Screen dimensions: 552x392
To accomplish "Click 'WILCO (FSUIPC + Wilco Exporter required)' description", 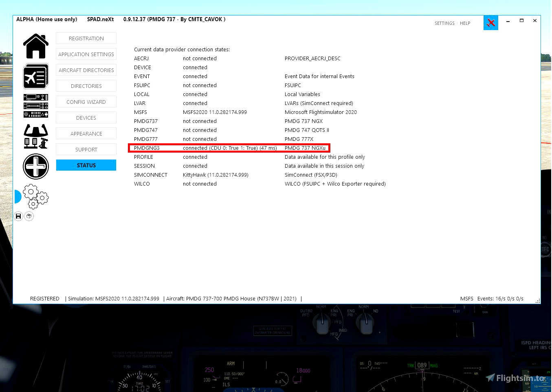I will [x=335, y=184].
